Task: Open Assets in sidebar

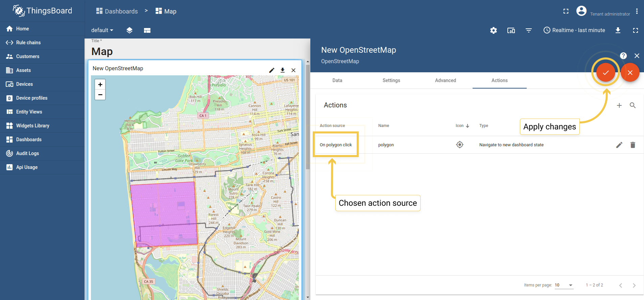Action: pos(42,70)
